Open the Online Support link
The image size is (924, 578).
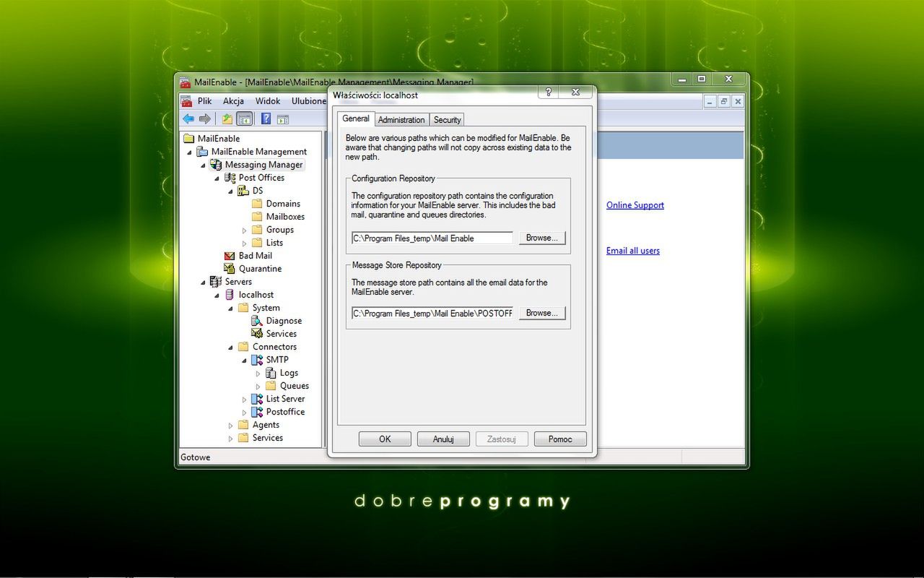635,205
